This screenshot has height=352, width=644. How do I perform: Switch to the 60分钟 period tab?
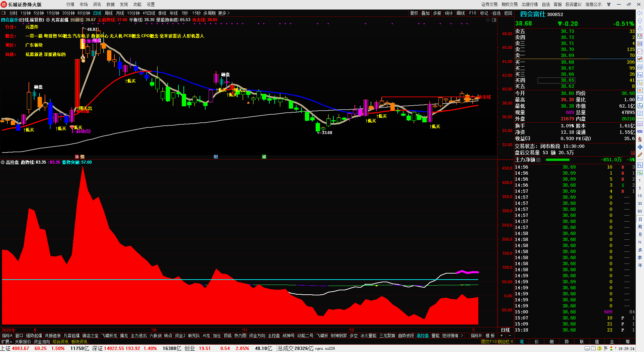tap(84, 13)
